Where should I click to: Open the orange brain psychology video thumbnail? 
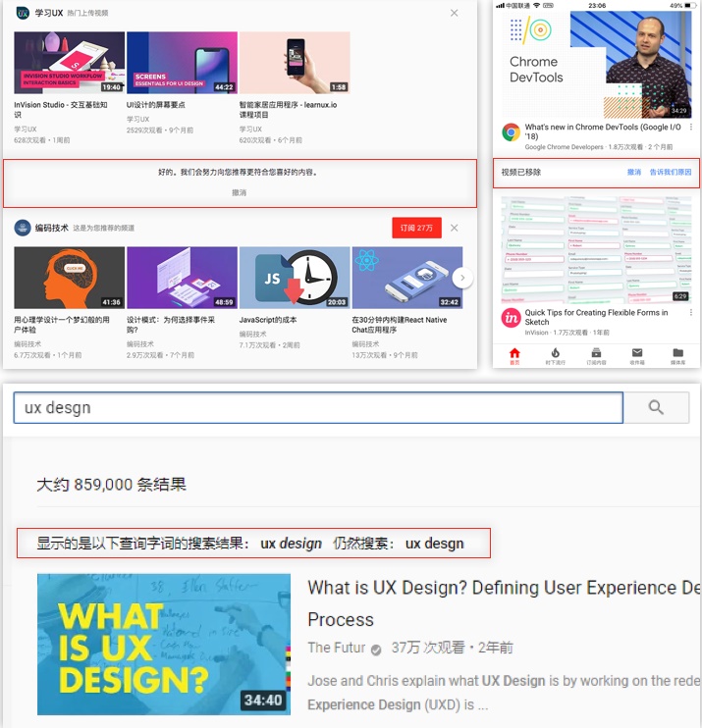click(x=70, y=278)
